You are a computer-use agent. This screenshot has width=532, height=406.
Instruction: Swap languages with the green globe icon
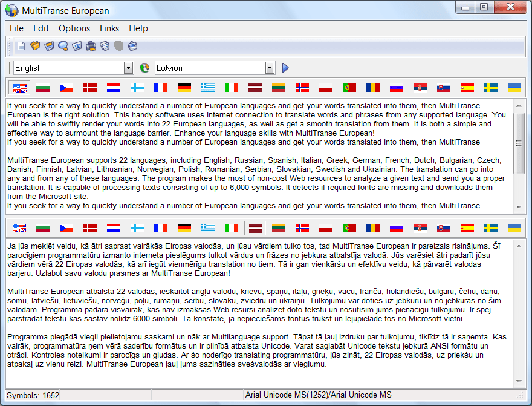coord(144,68)
